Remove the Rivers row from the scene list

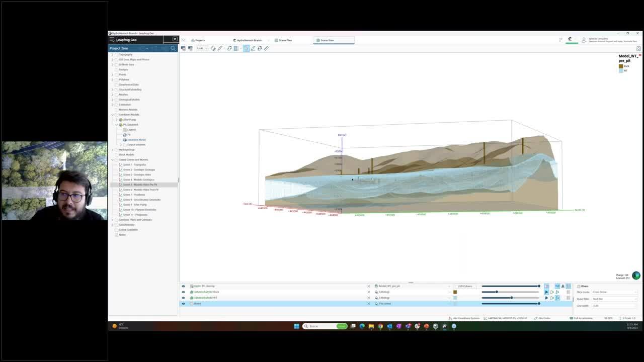[368, 304]
